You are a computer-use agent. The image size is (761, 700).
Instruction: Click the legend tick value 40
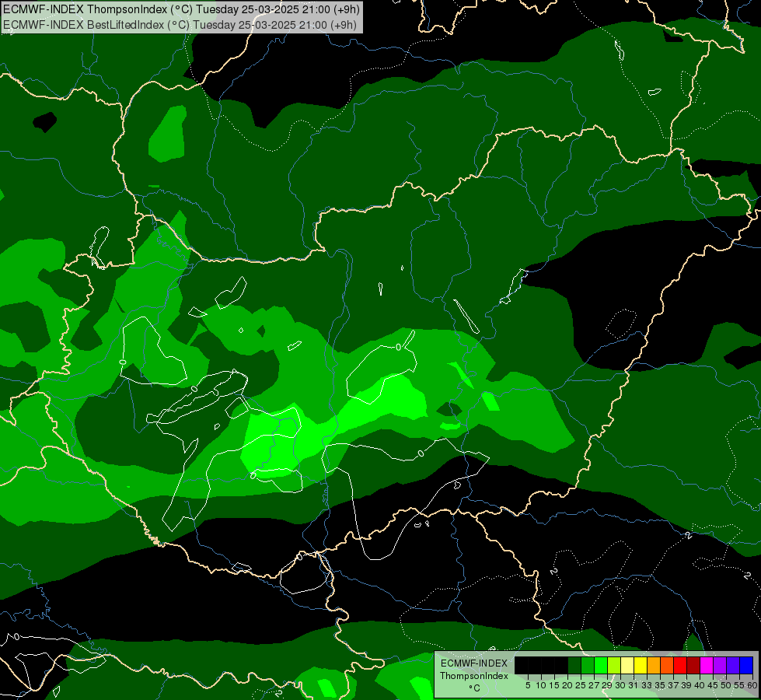[700, 685]
